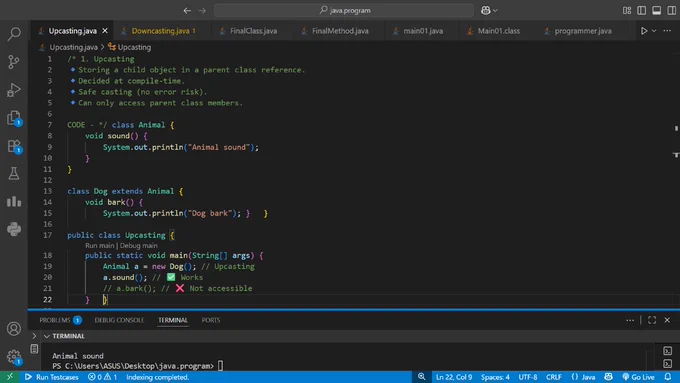Toggle the bottom panel

(657, 10)
